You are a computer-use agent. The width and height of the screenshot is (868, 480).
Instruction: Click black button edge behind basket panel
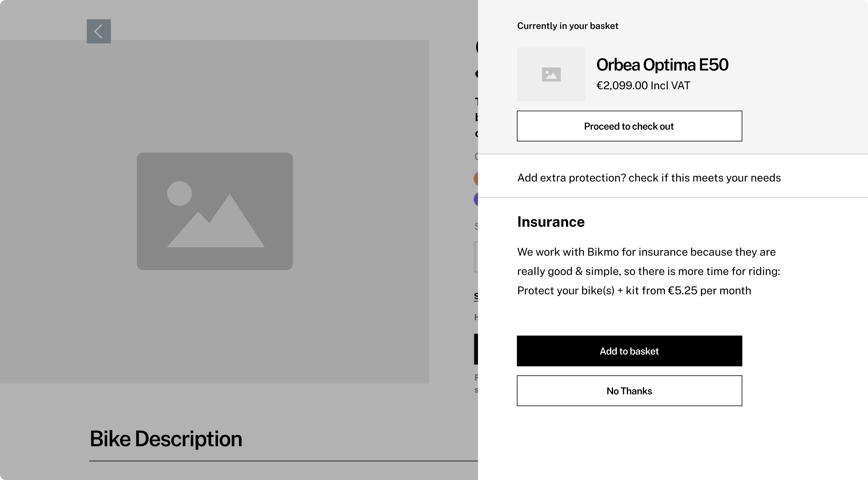point(476,349)
